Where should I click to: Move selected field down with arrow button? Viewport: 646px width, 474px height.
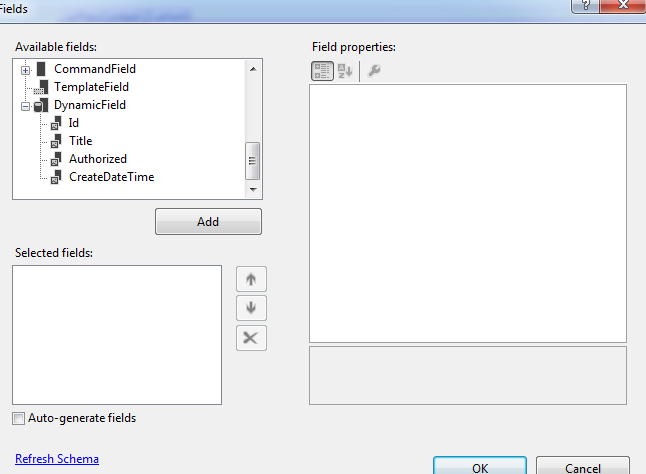[251, 308]
